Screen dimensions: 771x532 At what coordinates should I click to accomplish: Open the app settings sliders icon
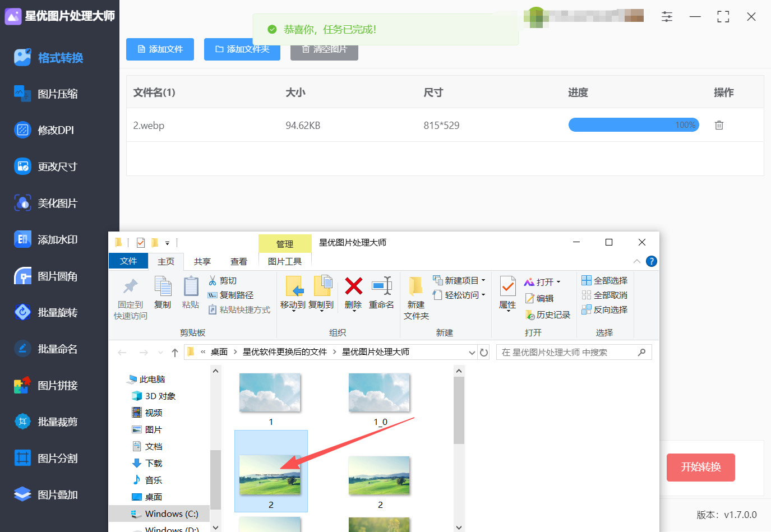tap(667, 17)
